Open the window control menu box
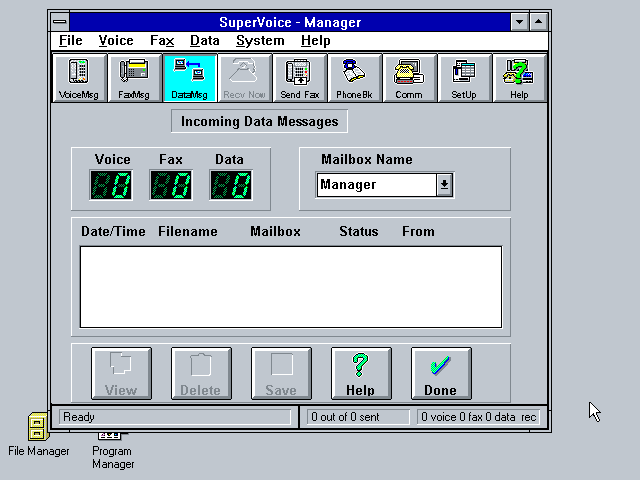Image resolution: width=640 pixels, height=480 pixels. click(x=60, y=22)
